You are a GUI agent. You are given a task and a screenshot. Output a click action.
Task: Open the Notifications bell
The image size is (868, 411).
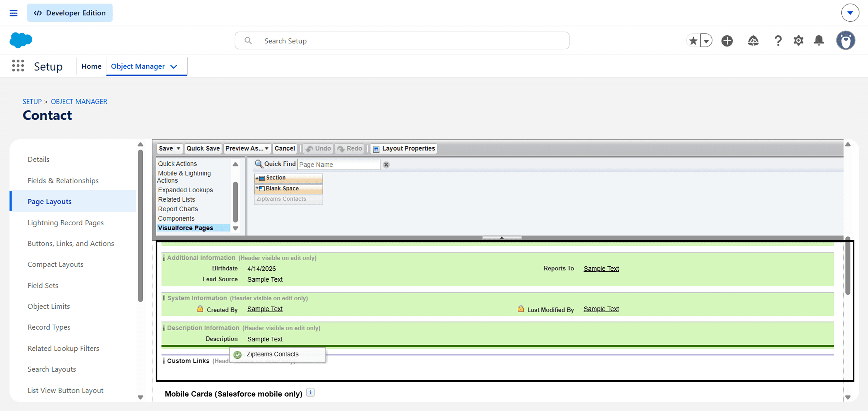pyautogui.click(x=819, y=41)
